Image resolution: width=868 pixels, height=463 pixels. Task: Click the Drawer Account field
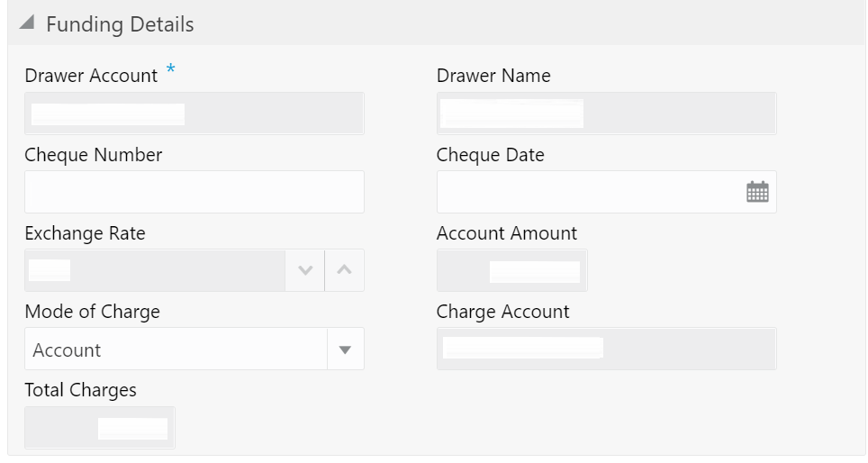point(194,113)
